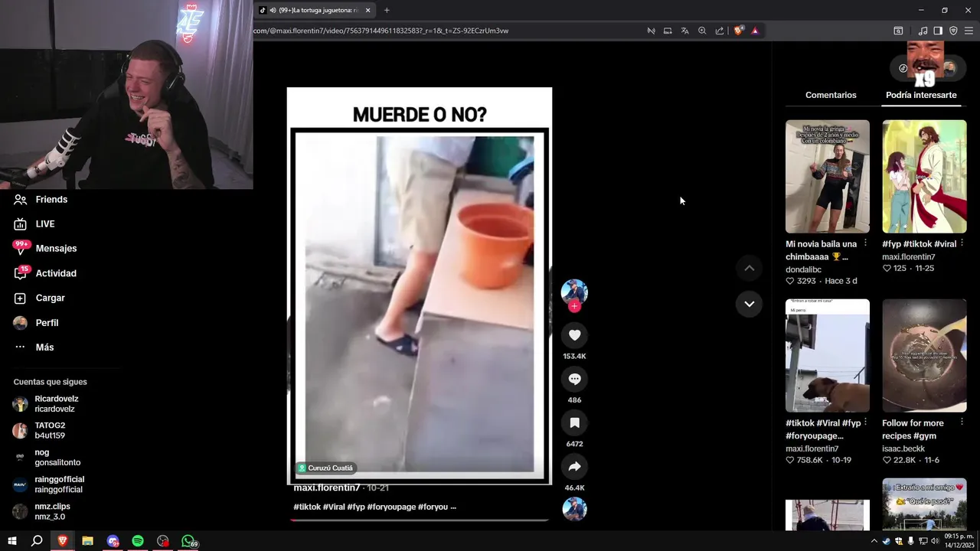Go to previous video with up arrow
Viewport: 980px width, 551px height.
pyautogui.click(x=749, y=268)
